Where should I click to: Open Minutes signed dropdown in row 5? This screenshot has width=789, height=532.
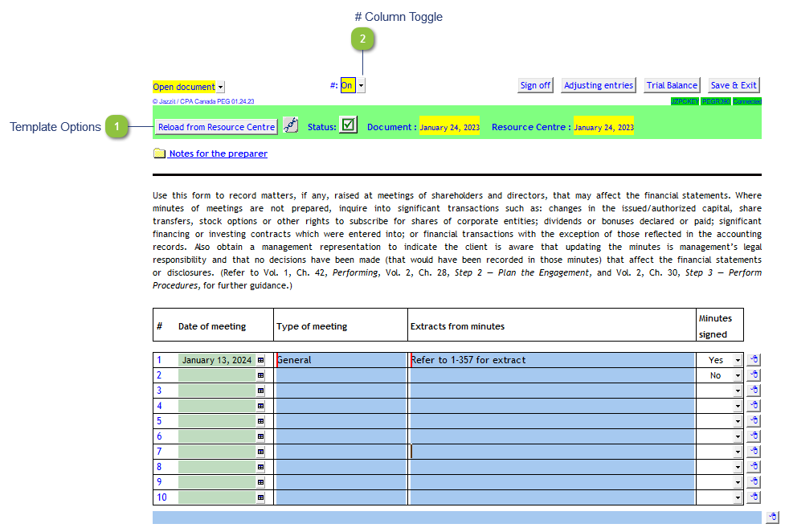pos(738,421)
